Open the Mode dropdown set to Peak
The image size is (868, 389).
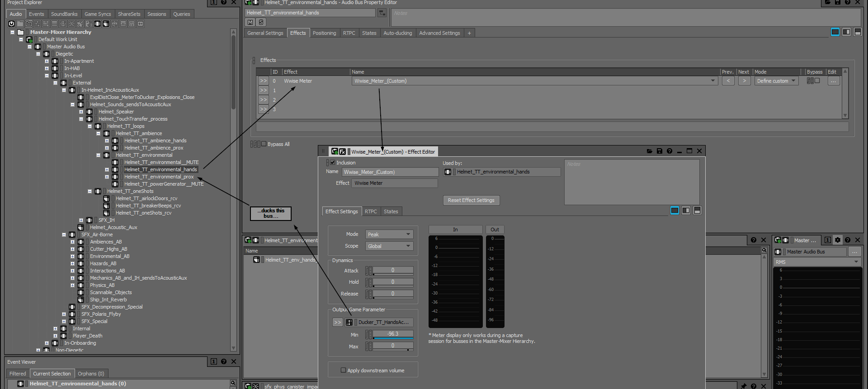389,234
